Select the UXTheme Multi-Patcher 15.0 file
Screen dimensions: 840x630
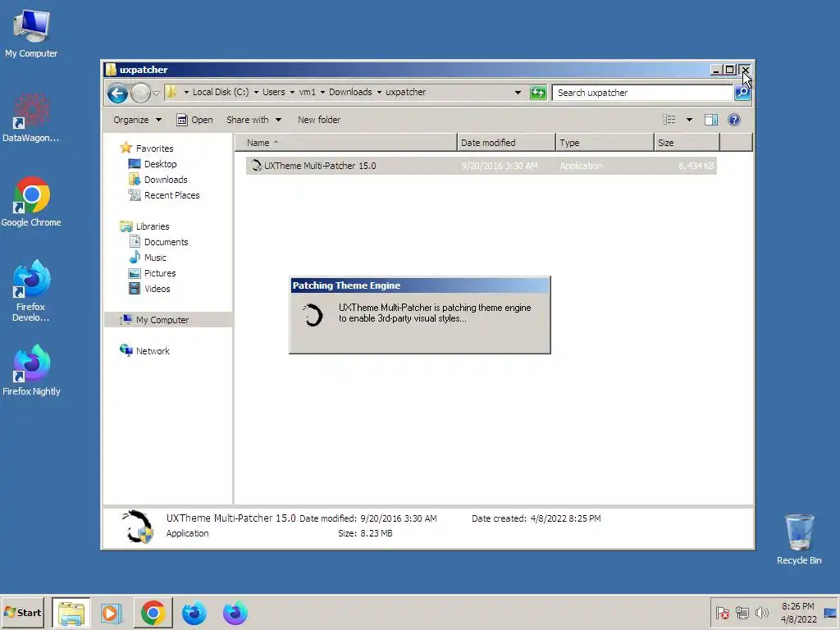click(x=481, y=166)
